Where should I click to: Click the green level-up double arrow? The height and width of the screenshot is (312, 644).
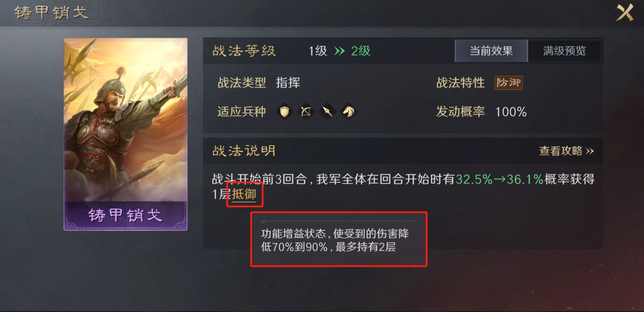(339, 51)
